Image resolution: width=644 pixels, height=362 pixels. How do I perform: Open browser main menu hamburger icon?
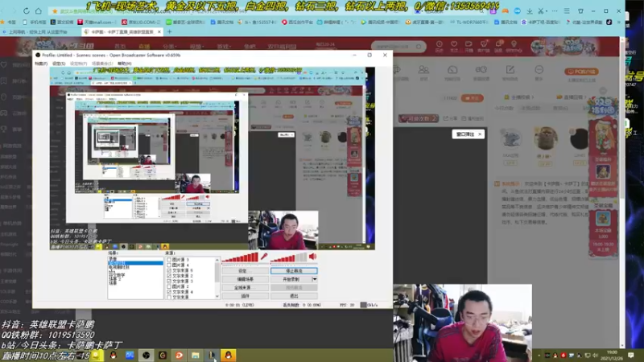coord(567,11)
